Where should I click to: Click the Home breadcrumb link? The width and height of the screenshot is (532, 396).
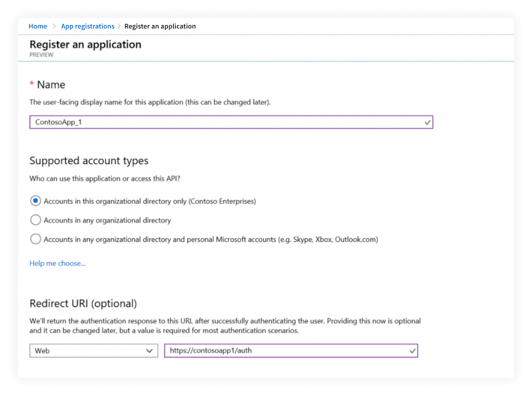[x=38, y=26]
